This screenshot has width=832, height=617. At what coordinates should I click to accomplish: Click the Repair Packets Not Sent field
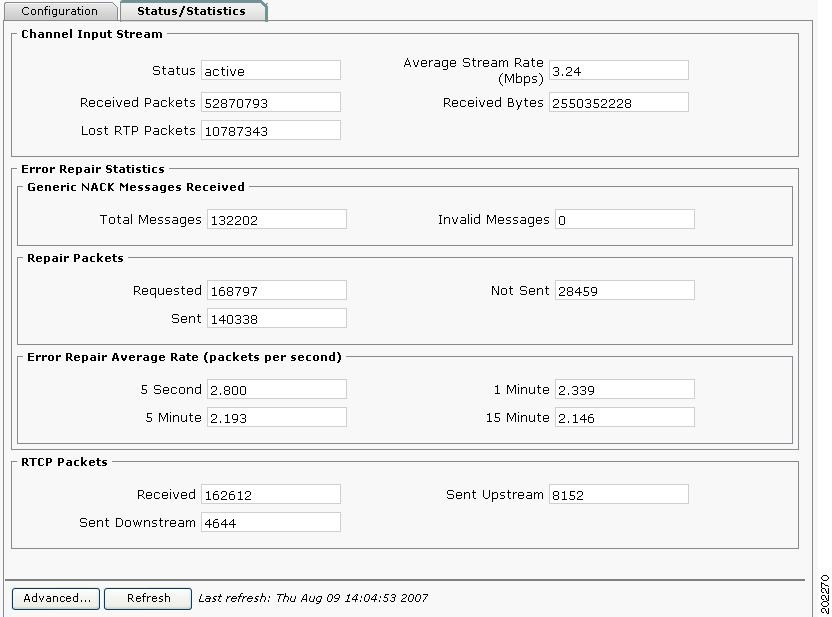point(625,291)
